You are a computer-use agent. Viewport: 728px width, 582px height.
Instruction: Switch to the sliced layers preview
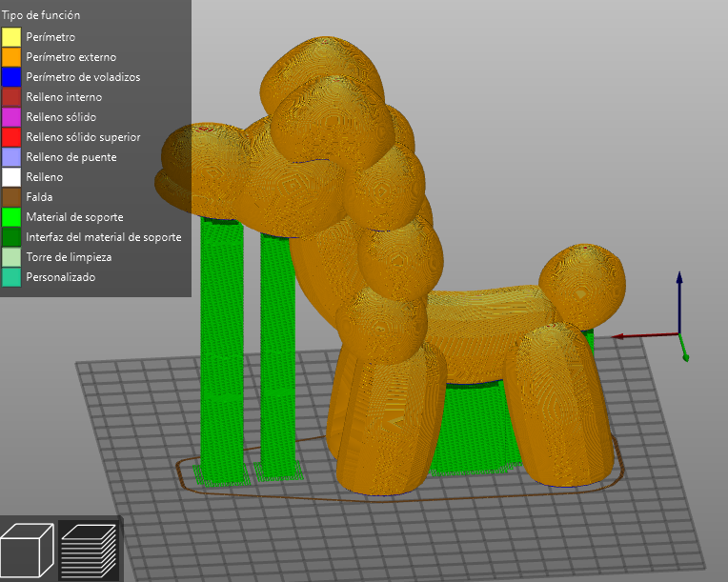(x=89, y=550)
